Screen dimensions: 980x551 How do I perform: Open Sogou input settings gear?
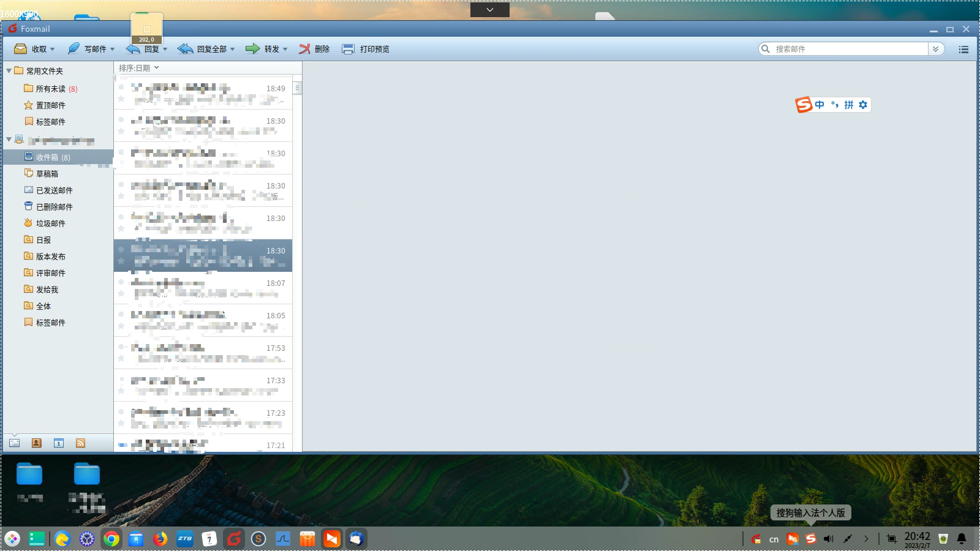click(863, 105)
